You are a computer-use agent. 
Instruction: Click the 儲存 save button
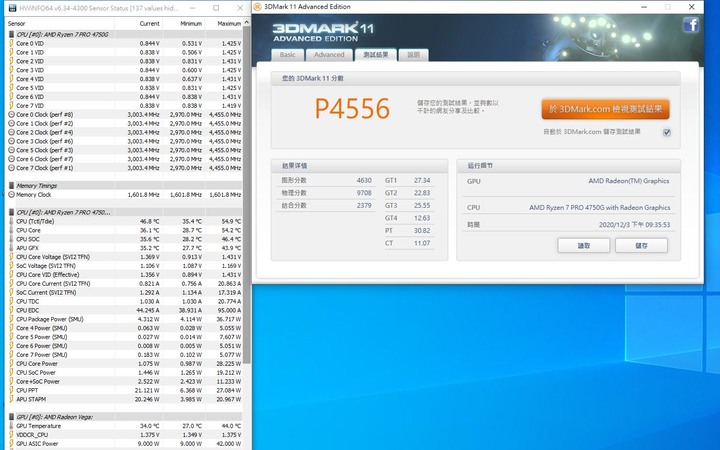click(x=641, y=246)
